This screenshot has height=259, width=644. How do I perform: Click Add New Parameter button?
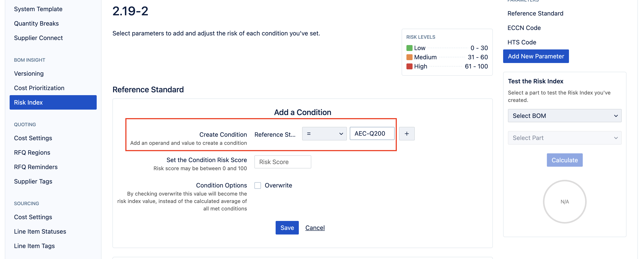click(x=536, y=56)
